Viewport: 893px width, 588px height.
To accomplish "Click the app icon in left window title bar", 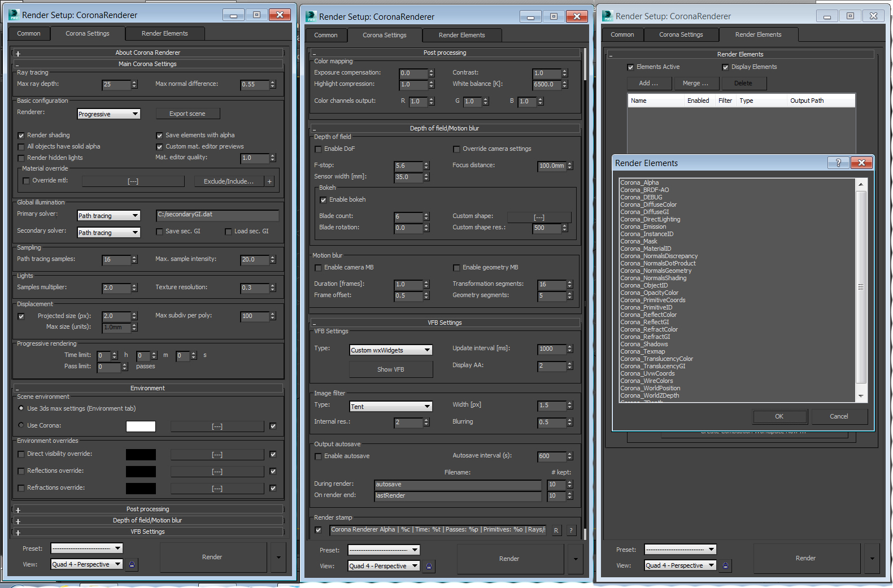I will point(14,15).
